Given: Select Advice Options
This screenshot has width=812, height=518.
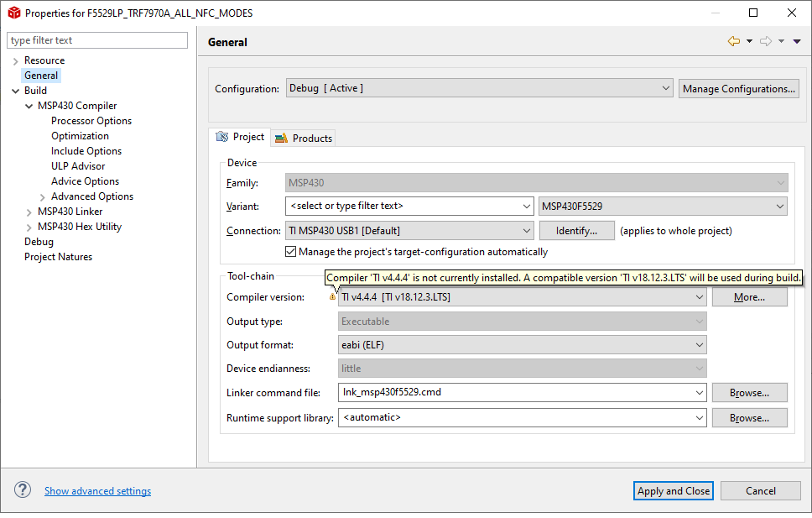Looking at the screenshot, I should click(x=86, y=181).
